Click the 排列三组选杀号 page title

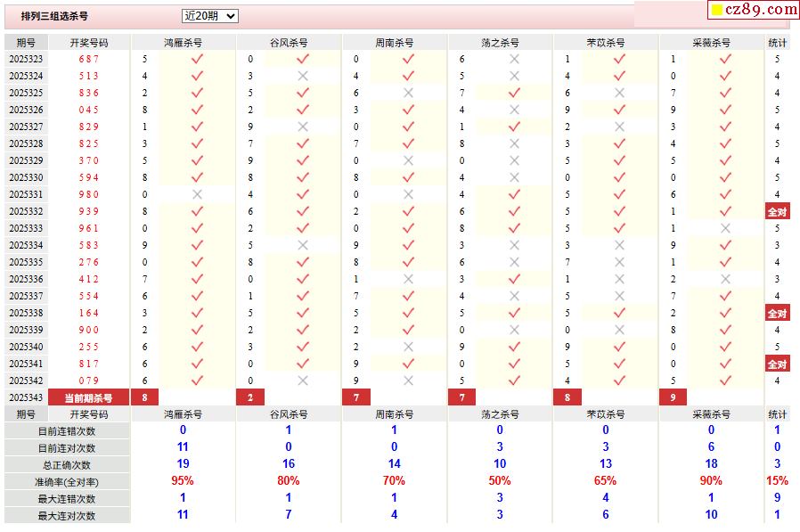(x=54, y=16)
